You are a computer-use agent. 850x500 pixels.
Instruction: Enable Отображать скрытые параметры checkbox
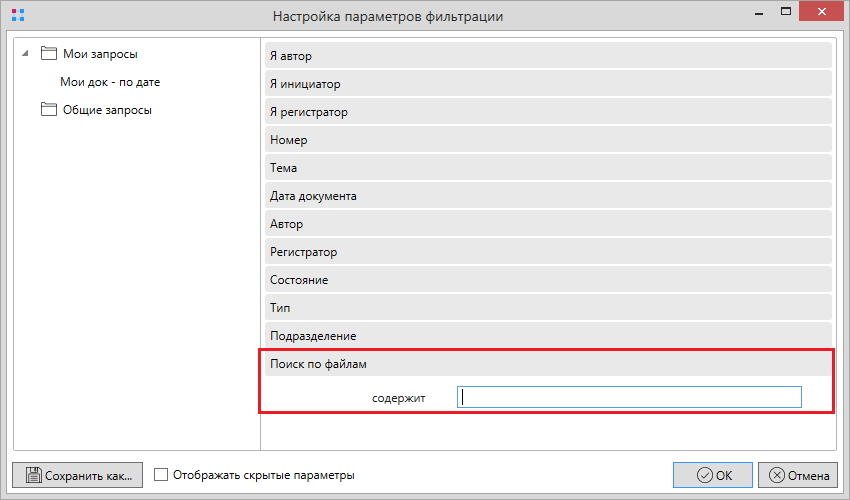tap(162, 475)
